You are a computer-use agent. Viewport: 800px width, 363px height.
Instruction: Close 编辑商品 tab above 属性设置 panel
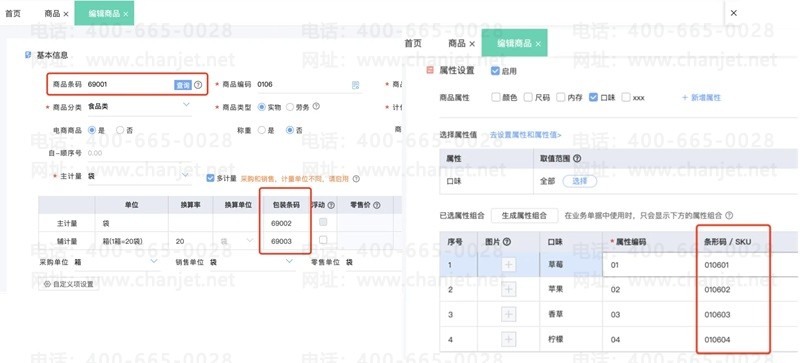[x=538, y=44]
